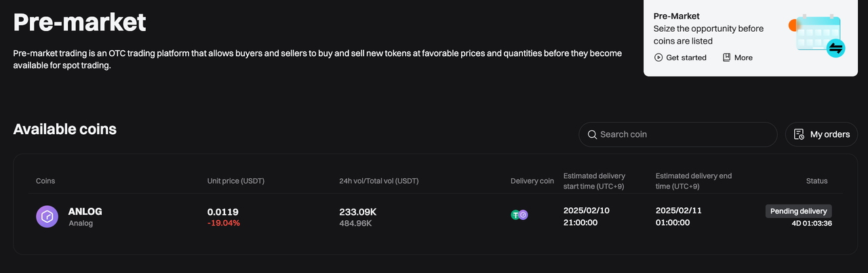Click the -19.04% price change value
868x273 pixels.
tap(224, 223)
